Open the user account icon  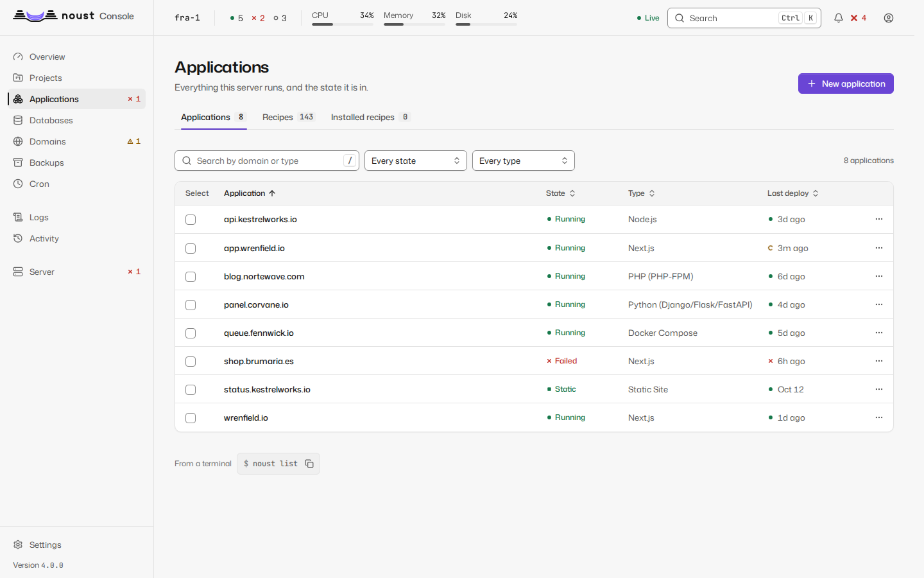(889, 18)
